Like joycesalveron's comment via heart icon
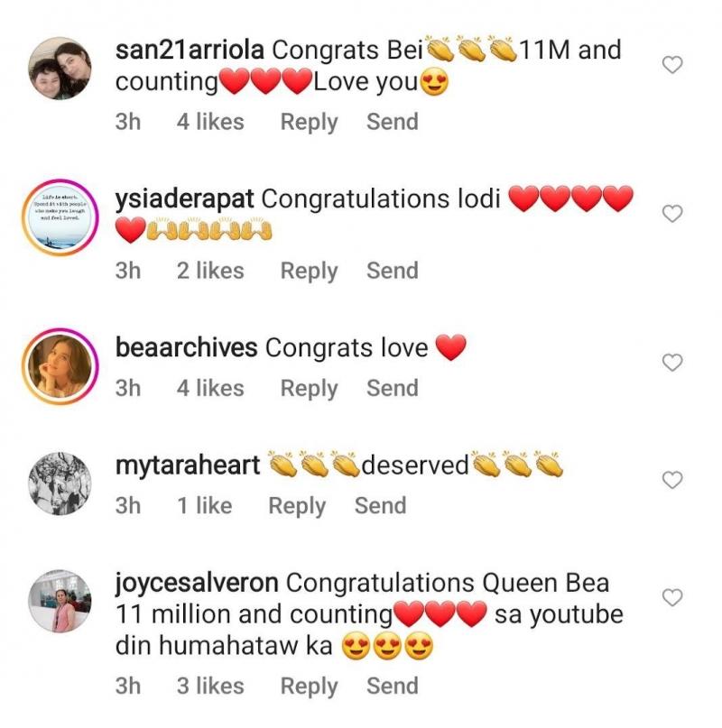 (x=672, y=597)
